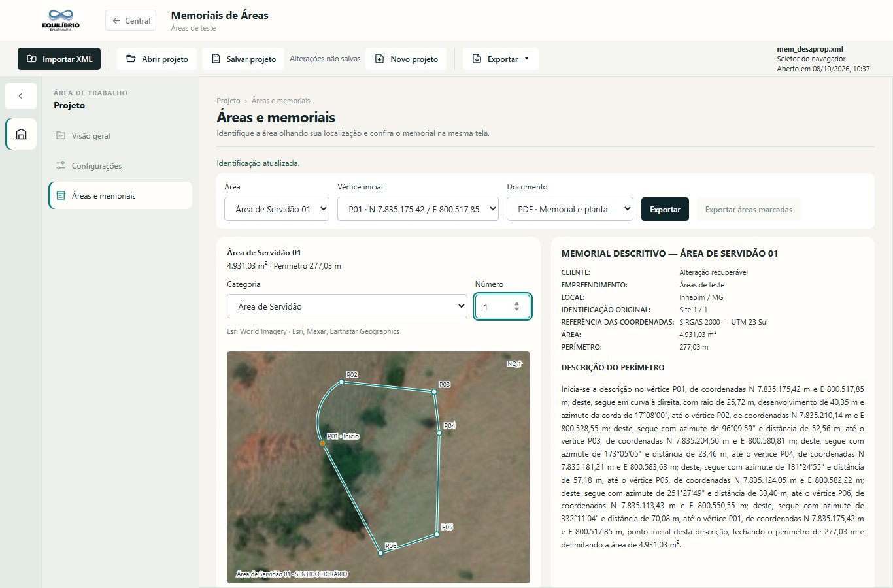This screenshot has height=588, width=893.
Task: Click the Alterações não salvas status text
Action: click(x=325, y=59)
